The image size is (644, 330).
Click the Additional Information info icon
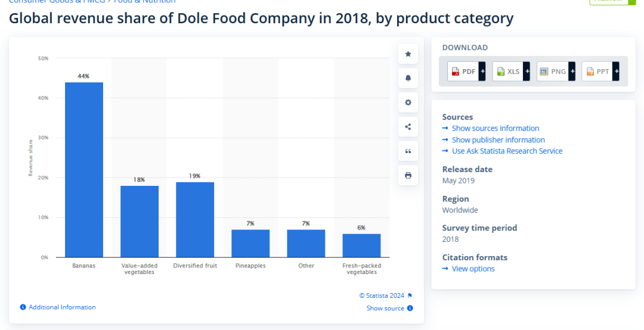(23, 307)
